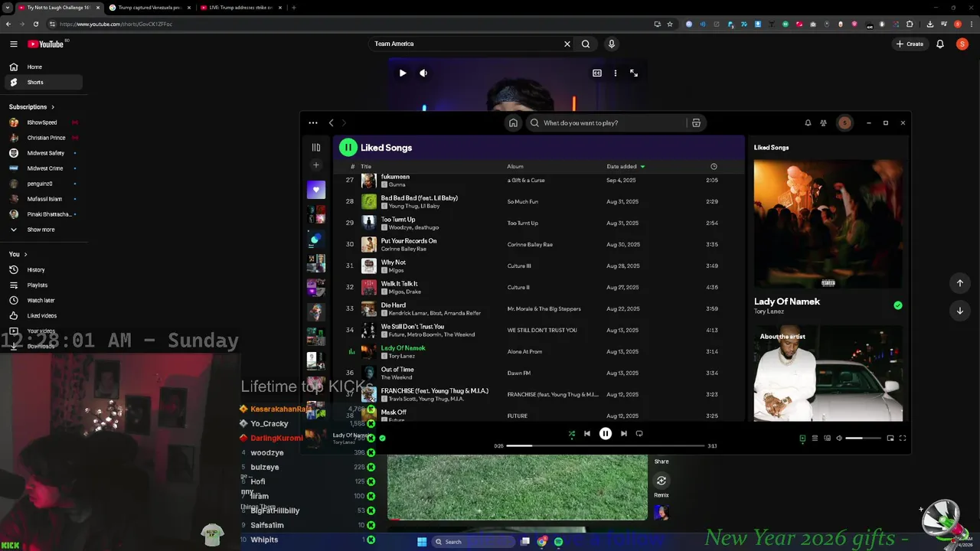The height and width of the screenshot is (551, 980).
Task: Open the Browse icon in Spotify search
Action: [696, 122]
